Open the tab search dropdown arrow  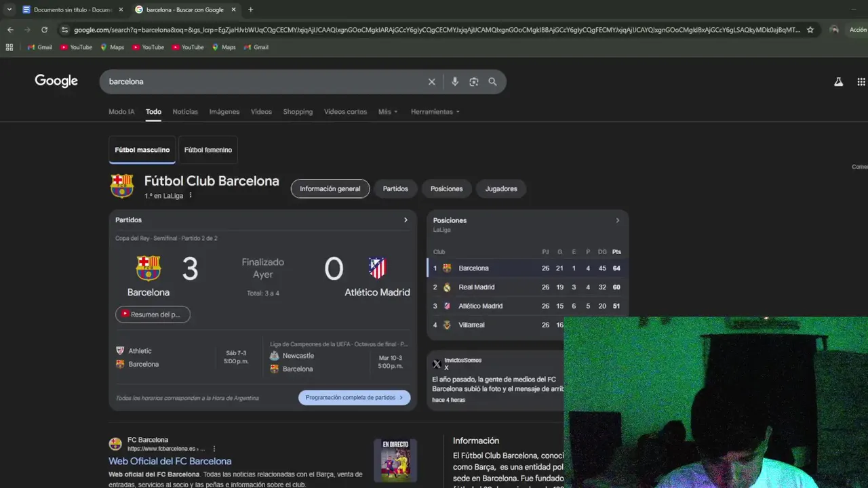tap(9, 9)
